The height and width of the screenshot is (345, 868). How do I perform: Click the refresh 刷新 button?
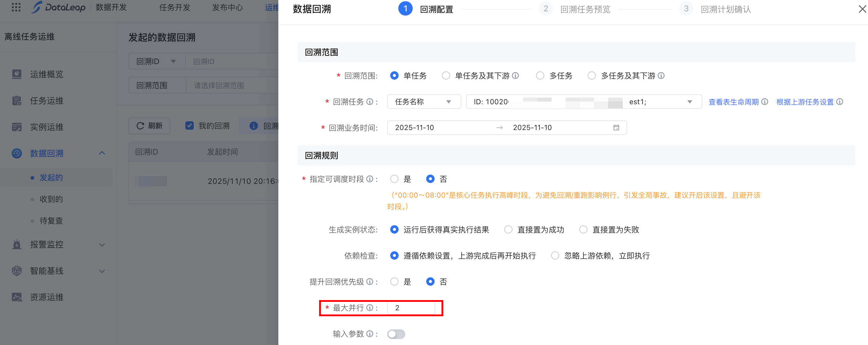click(149, 126)
